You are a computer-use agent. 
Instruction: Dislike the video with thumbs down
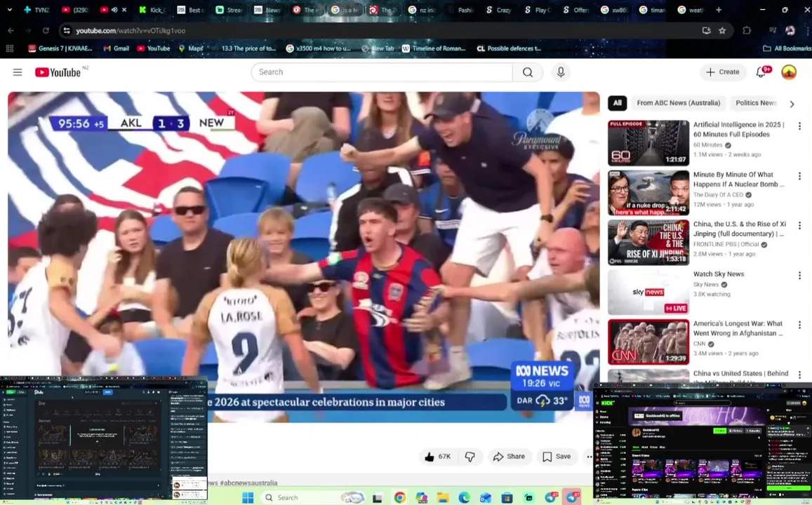click(470, 457)
